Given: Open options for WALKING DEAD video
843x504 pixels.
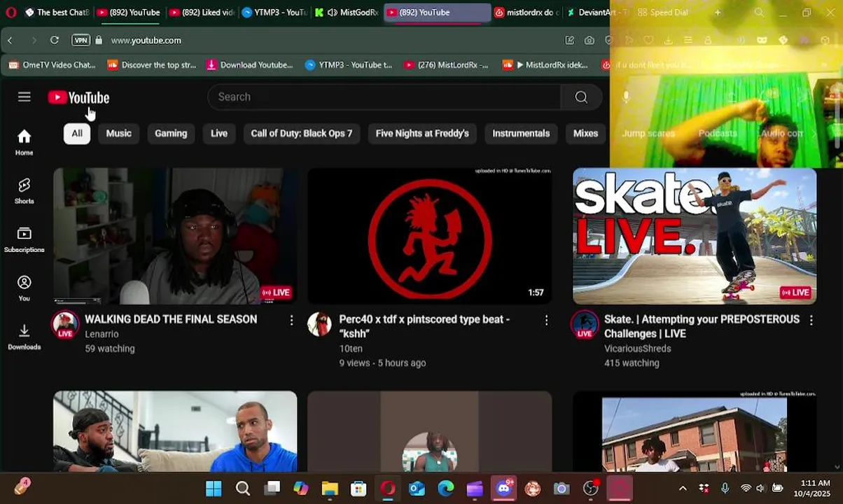Looking at the screenshot, I should pos(291,320).
